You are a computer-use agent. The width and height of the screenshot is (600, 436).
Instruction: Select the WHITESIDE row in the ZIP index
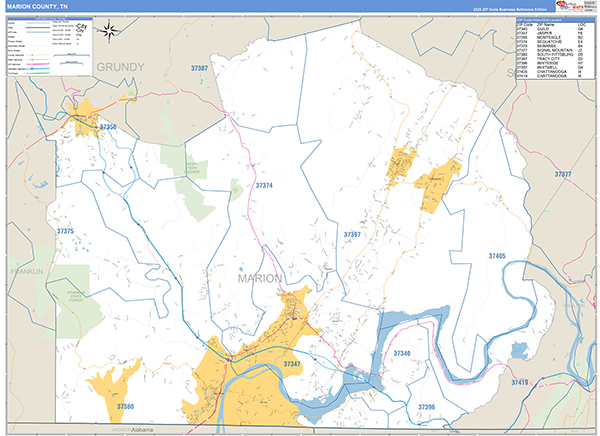coord(550,63)
